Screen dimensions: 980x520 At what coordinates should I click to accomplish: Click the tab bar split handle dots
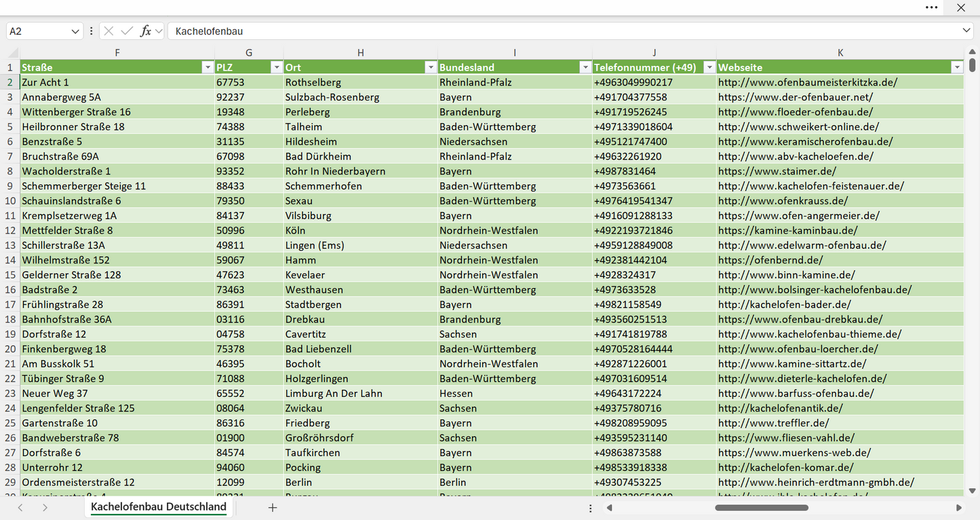point(591,508)
